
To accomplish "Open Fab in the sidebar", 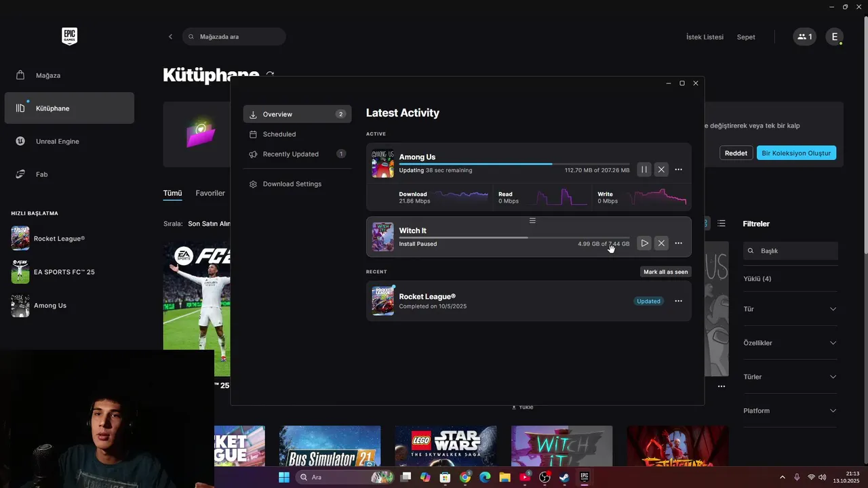I will (x=69, y=174).
